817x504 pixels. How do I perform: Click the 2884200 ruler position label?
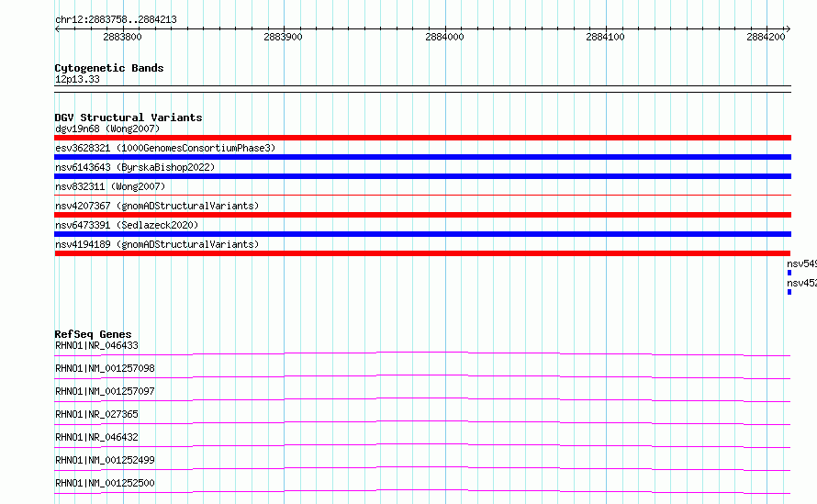[x=766, y=37]
